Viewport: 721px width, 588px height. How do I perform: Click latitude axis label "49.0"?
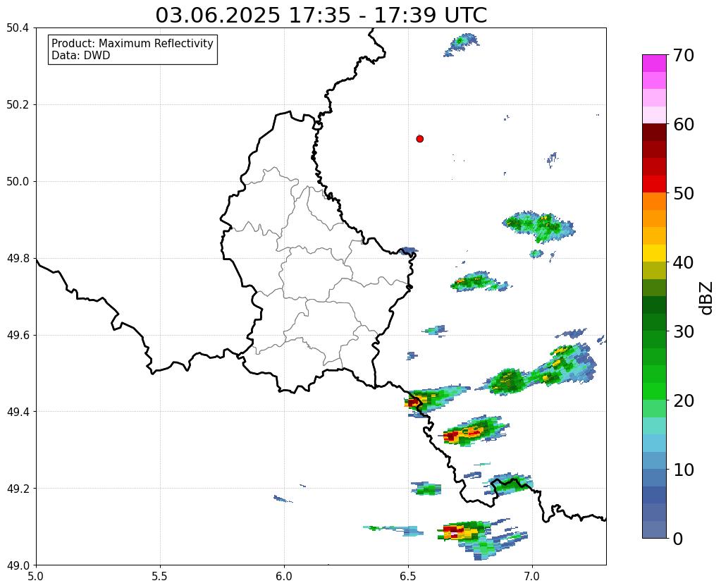point(18,565)
